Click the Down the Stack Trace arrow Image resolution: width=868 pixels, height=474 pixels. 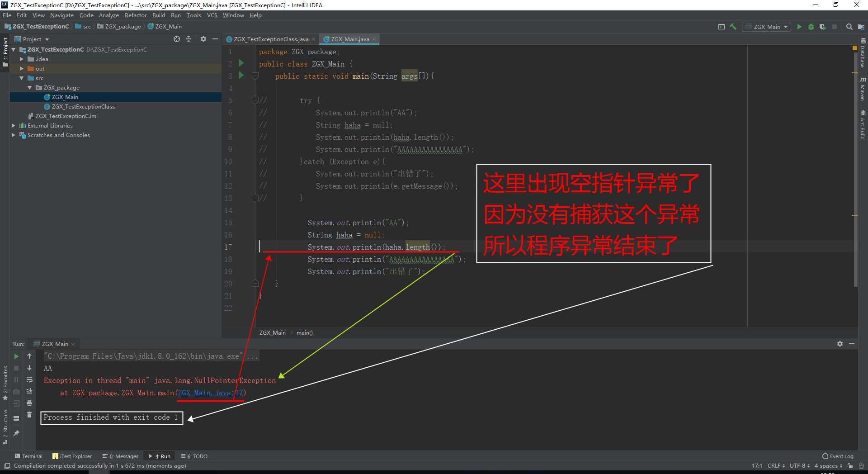[29, 368]
